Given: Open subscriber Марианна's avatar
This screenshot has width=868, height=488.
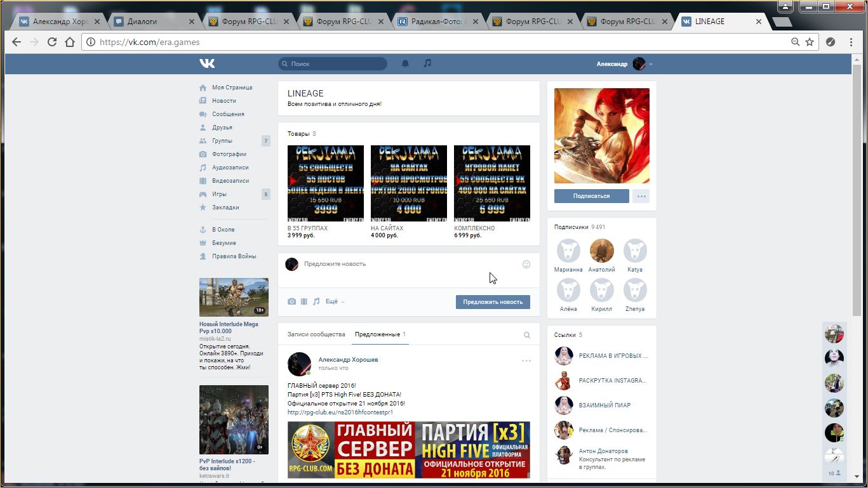Looking at the screenshot, I should [568, 251].
